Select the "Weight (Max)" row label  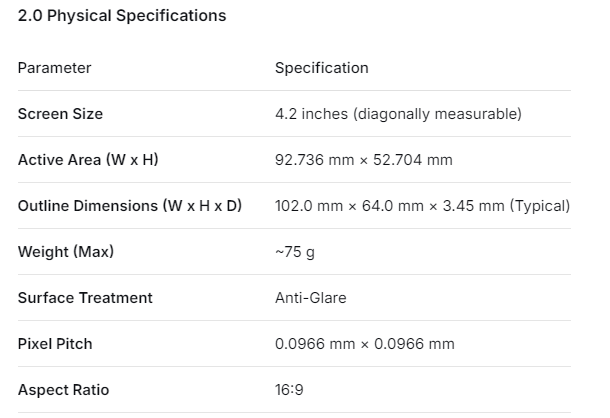click(66, 252)
